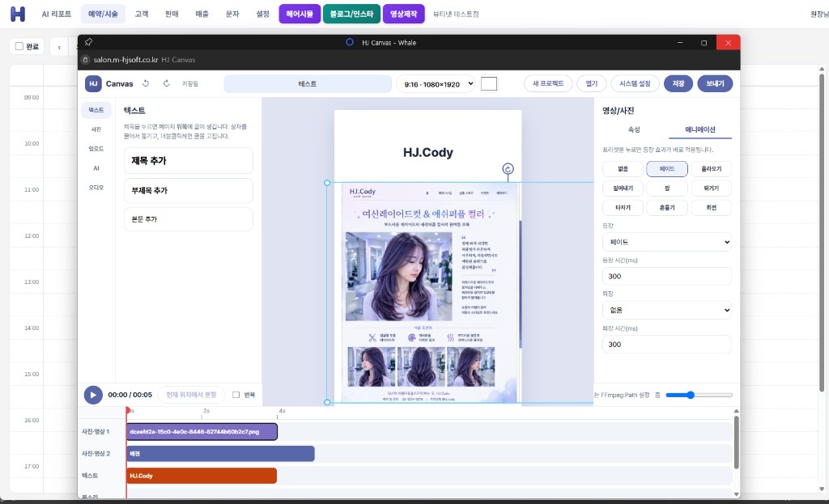Screen dimensions: 829x504
Task: Click the timeline vertical scrollbar
Action: click(736, 443)
